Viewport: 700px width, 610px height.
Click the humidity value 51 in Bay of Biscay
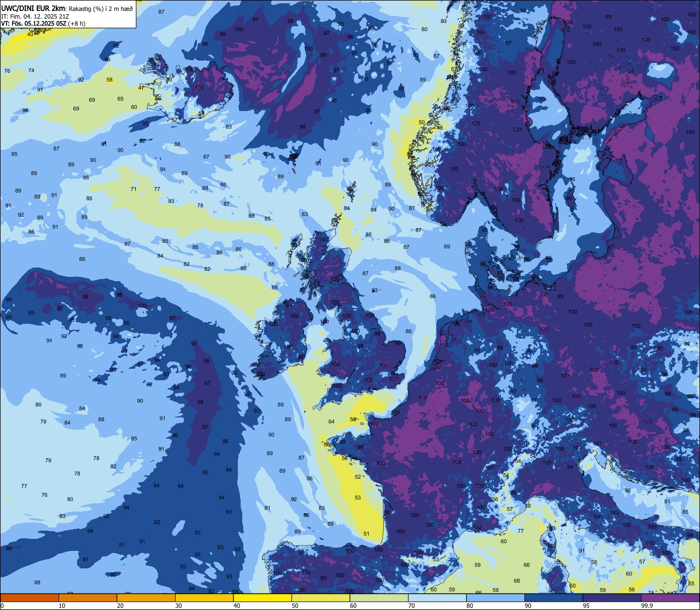point(366,534)
